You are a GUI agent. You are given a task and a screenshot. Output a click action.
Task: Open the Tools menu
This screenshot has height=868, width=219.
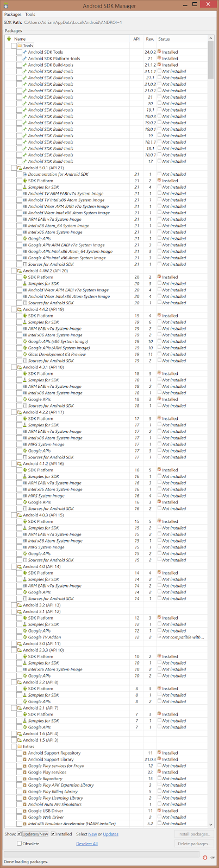(30, 14)
